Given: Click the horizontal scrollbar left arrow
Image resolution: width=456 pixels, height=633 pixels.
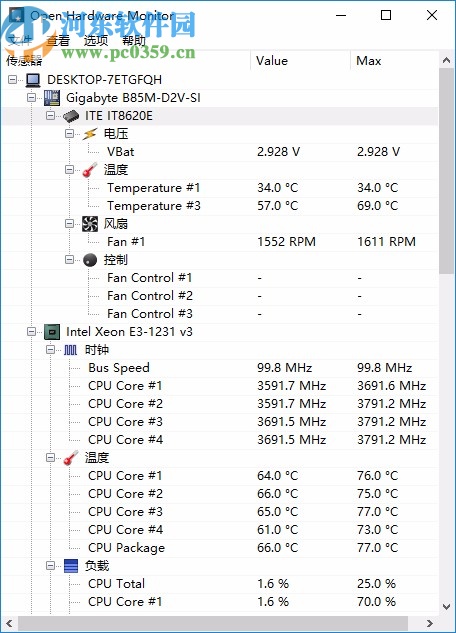Looking at the screenshot, I should point(9,623).
